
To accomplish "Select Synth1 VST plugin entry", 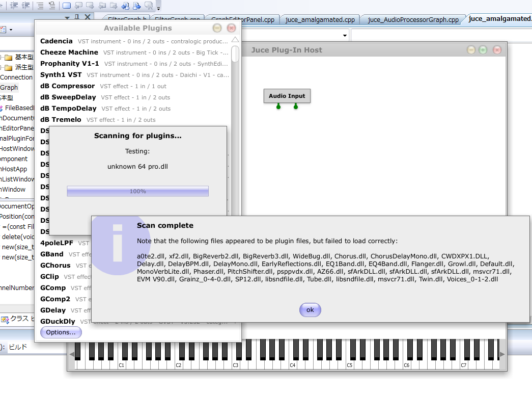I will 61,75.
